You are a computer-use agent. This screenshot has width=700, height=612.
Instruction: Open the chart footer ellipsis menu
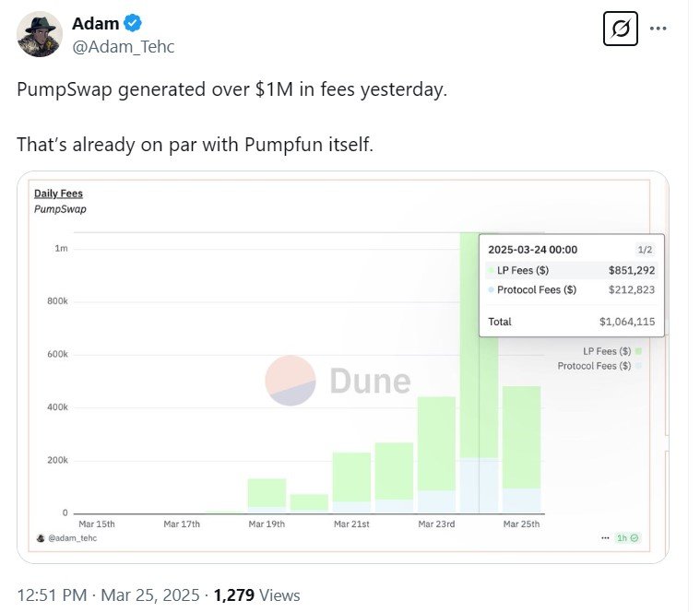tap(604, 537)
